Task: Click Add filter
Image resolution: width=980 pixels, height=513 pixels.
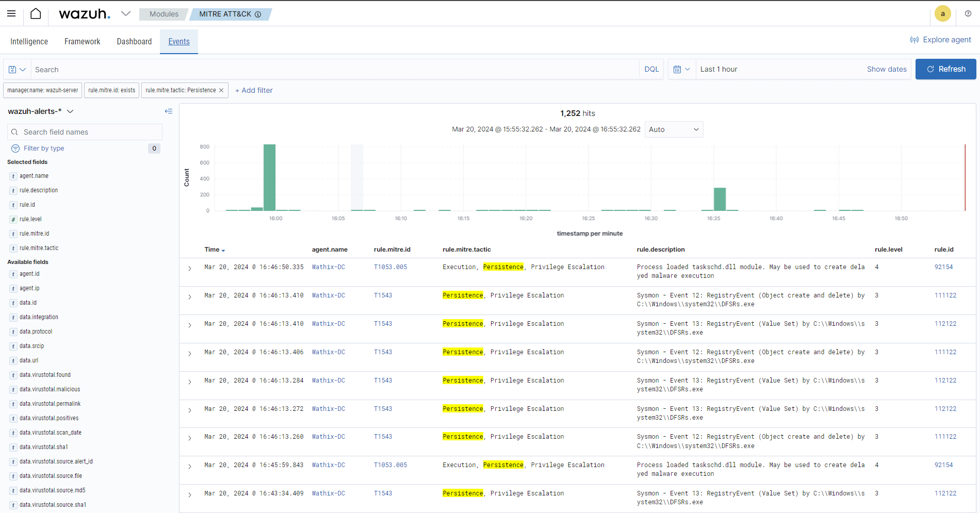Action: pyautogui.click(x=254, y=90)
